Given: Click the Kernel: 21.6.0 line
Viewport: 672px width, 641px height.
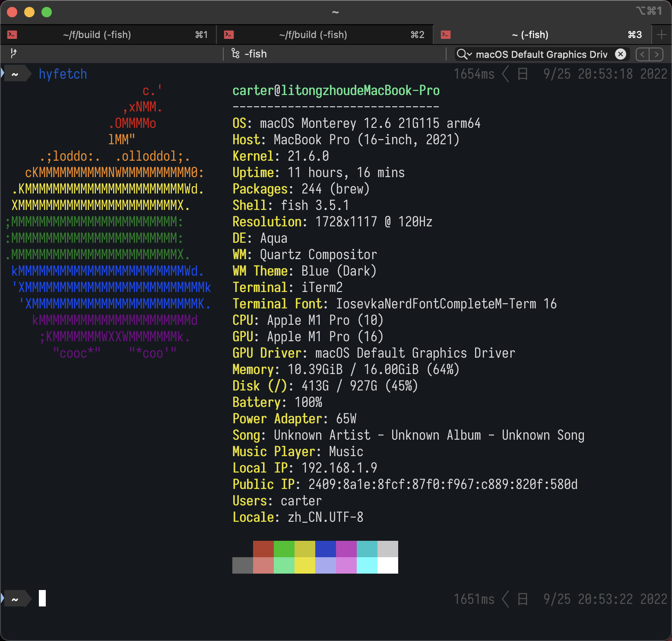Looking at the screenshot, I should pos(281,156).
